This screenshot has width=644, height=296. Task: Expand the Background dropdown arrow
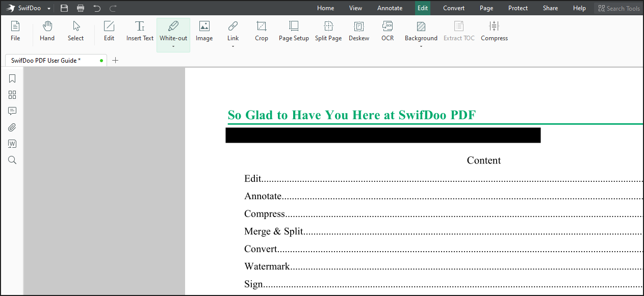point(421,46)
